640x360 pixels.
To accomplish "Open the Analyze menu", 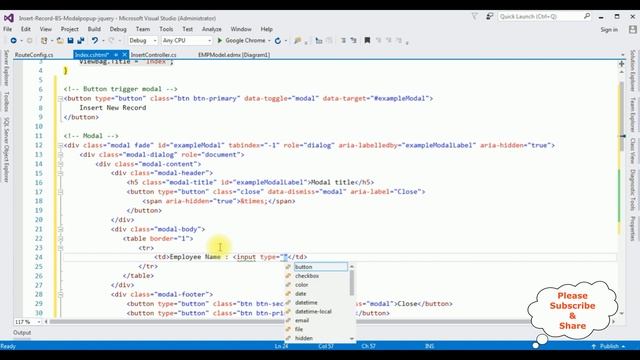I will coord(211,29).
